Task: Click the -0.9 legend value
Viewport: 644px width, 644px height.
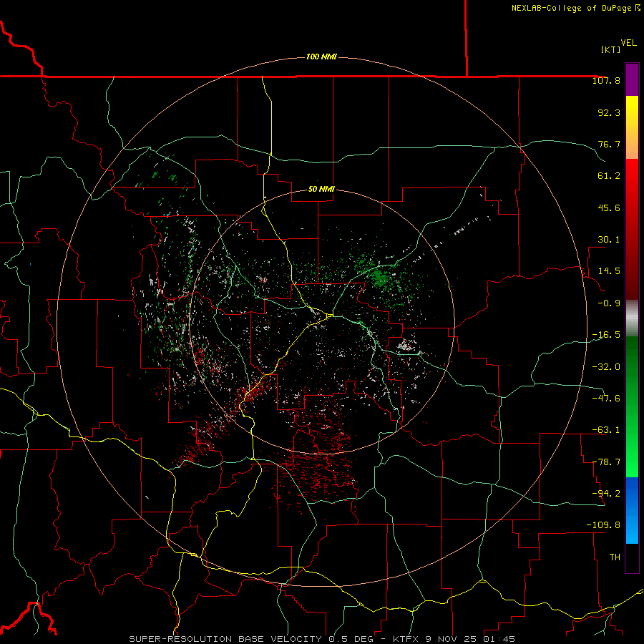Action: coord(609,303)
